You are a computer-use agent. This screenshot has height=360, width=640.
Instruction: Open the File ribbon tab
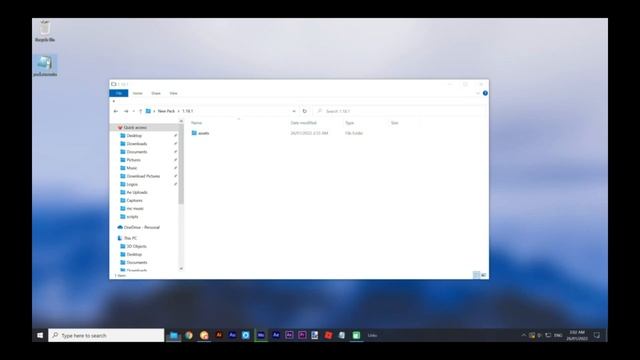point(119,93)
